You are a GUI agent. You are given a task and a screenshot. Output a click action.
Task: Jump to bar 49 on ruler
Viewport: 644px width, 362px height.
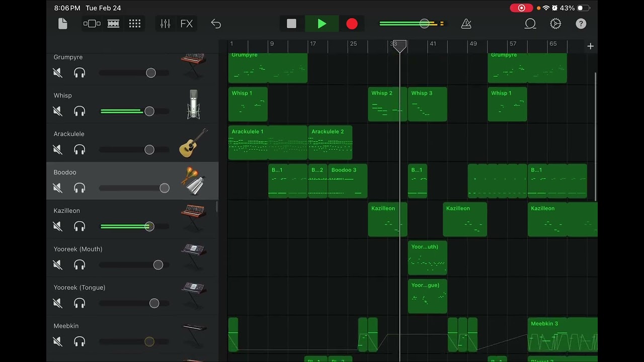coord(473,44)
